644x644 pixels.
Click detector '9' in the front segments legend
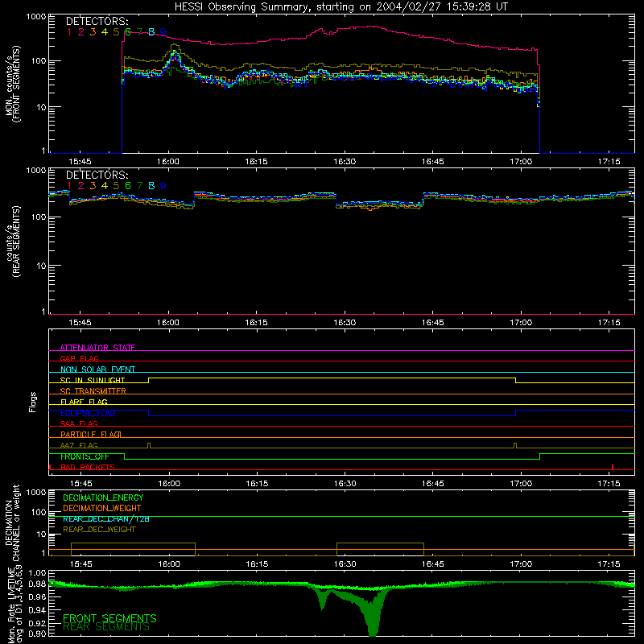point(163,32)
